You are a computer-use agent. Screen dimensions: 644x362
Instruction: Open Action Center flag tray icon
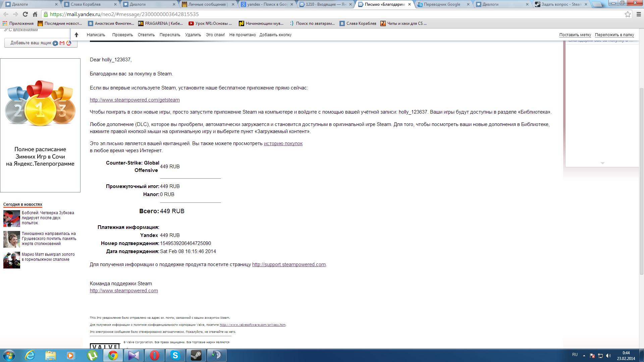592,356
